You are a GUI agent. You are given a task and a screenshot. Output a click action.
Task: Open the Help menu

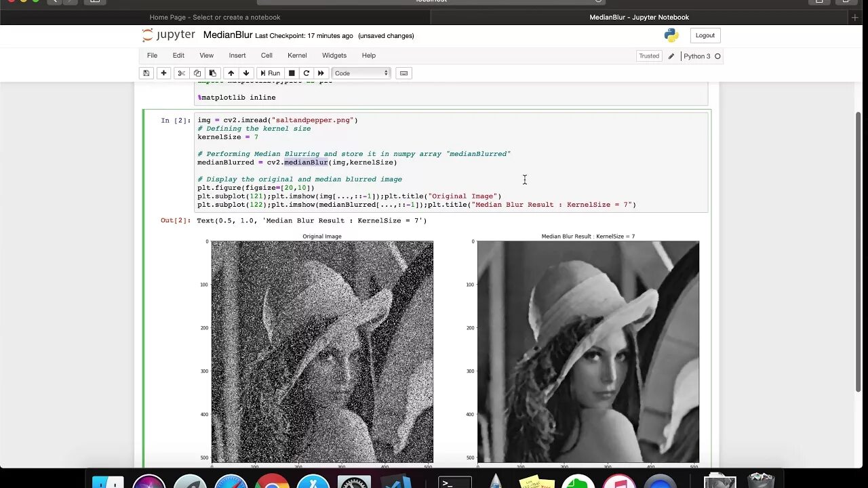369,56
